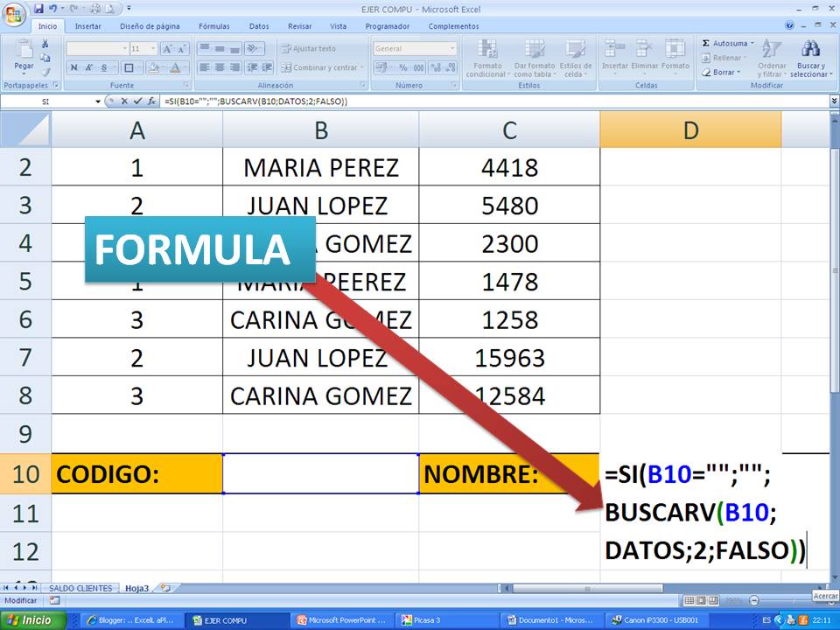Screen dimensions: 840x630
Task: Click the Windows Inicio start button
Action: [32, 620]
